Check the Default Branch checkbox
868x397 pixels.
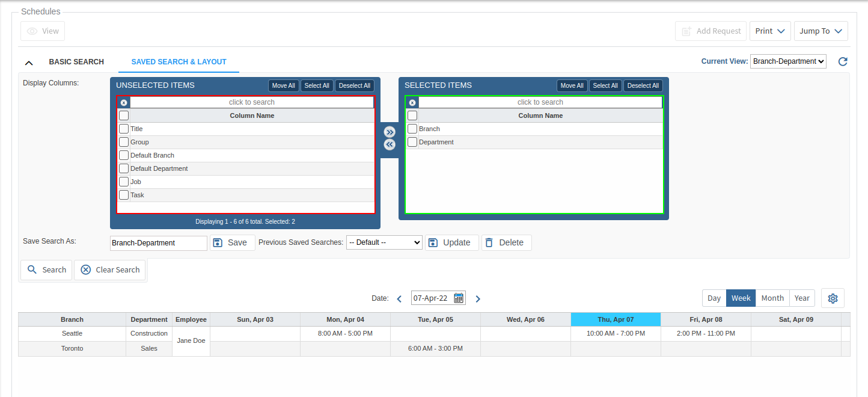pyautogui.click(x=124, y=155)
